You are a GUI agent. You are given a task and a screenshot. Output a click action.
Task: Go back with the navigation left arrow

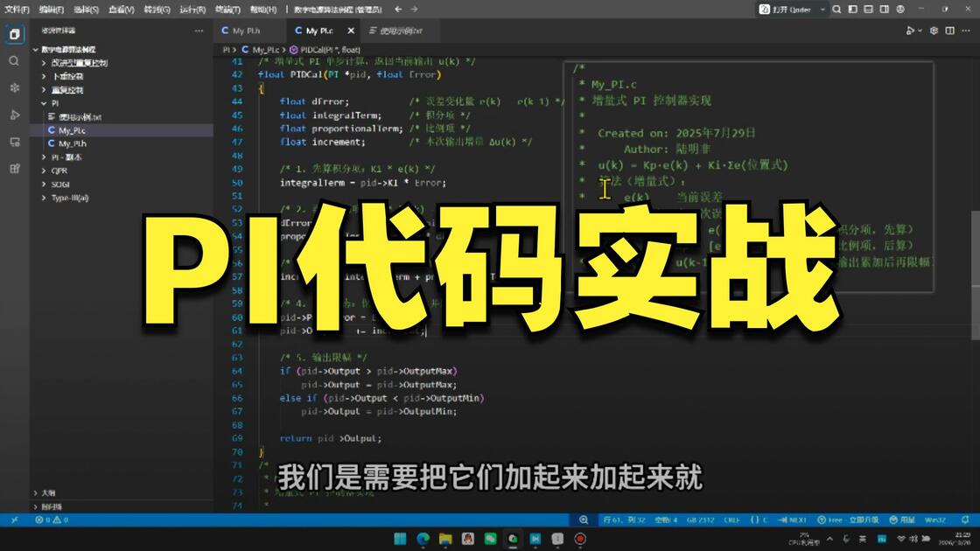(398, 10)
